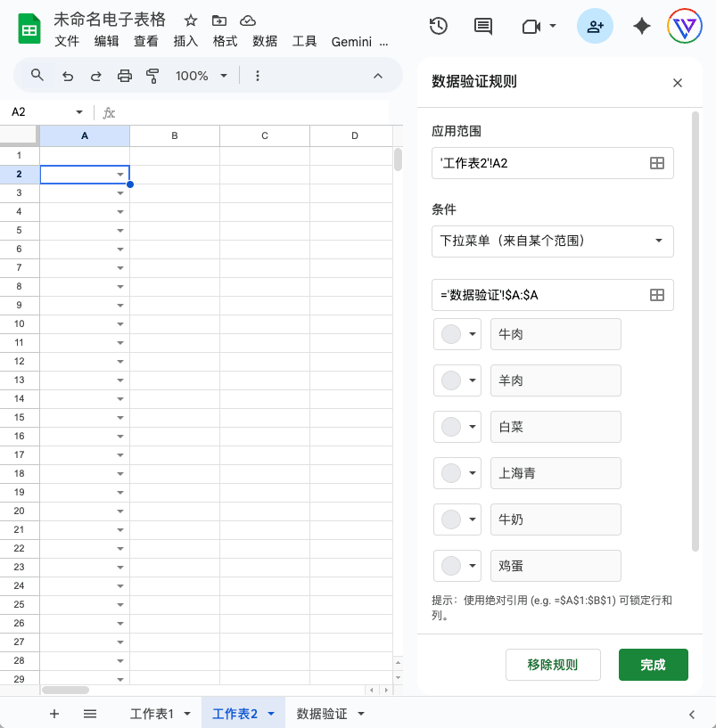The image size is (716, 728).
Task: Select the paint format roller icon
Action: 152,76
